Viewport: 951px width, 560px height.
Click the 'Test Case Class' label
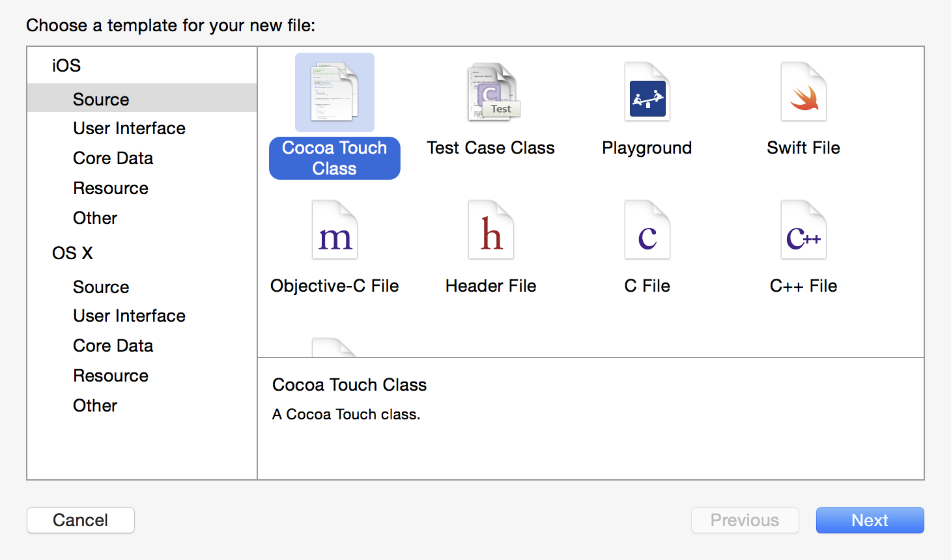tap(491, 148)
